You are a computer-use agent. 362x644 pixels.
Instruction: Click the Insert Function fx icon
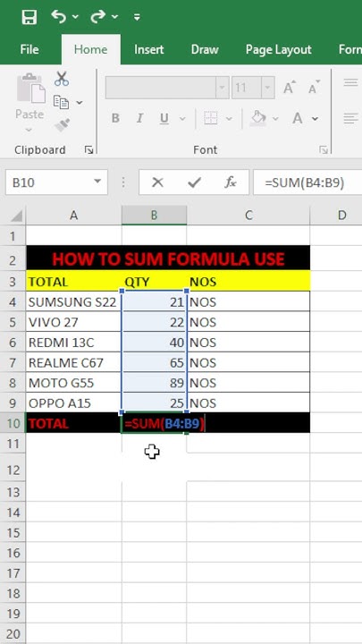click(230, 182)
